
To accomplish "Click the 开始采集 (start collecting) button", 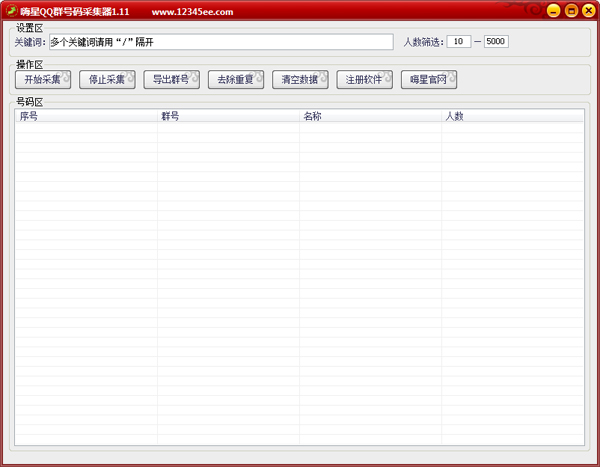I will (42, 80).
